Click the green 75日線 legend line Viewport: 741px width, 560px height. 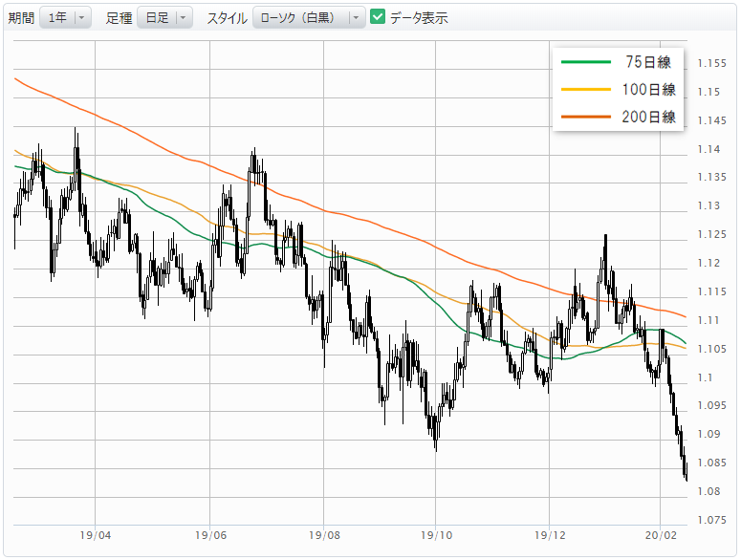(x=585, y=62)
